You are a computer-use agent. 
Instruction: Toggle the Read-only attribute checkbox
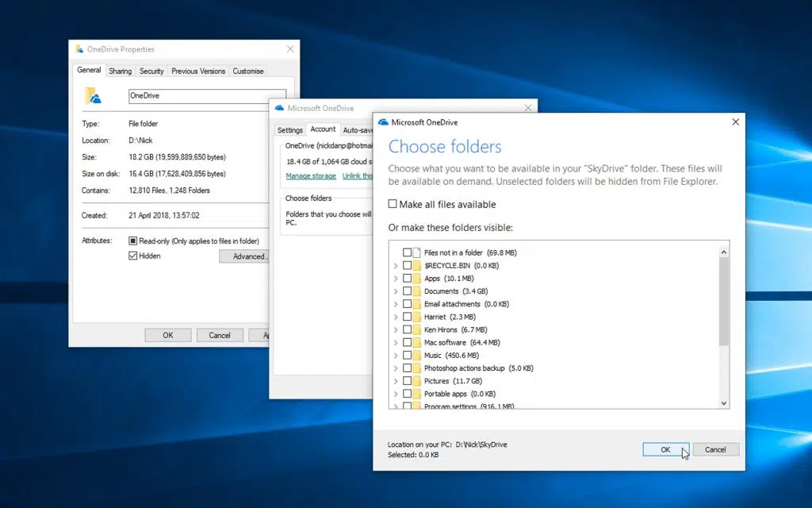pos(133,241)
